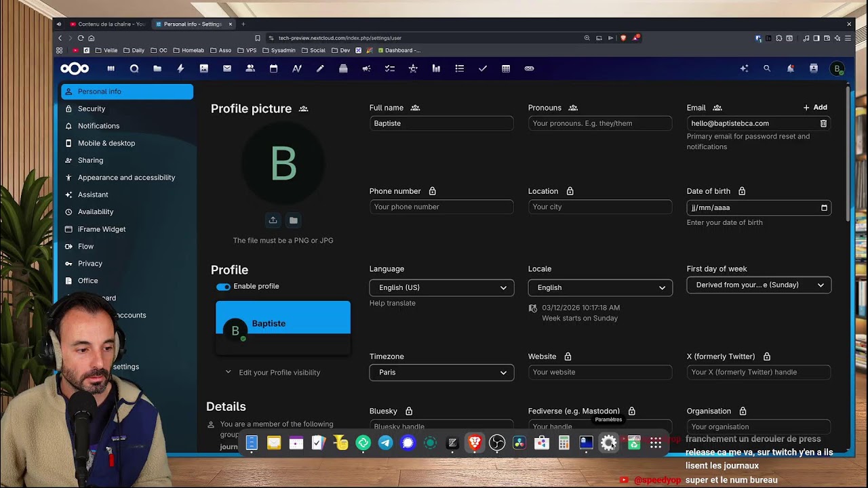
Task: Open OBS Studio from the dock
Action: [x=497, y=443]
